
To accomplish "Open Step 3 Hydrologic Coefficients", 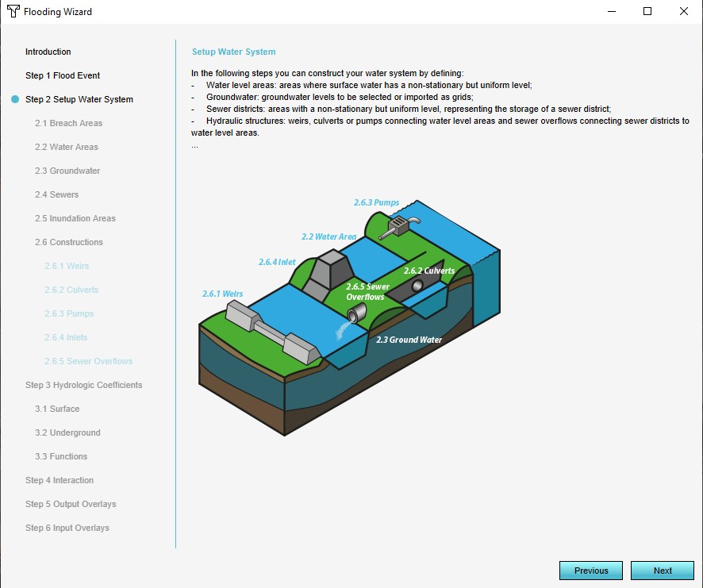I will 84,386.
